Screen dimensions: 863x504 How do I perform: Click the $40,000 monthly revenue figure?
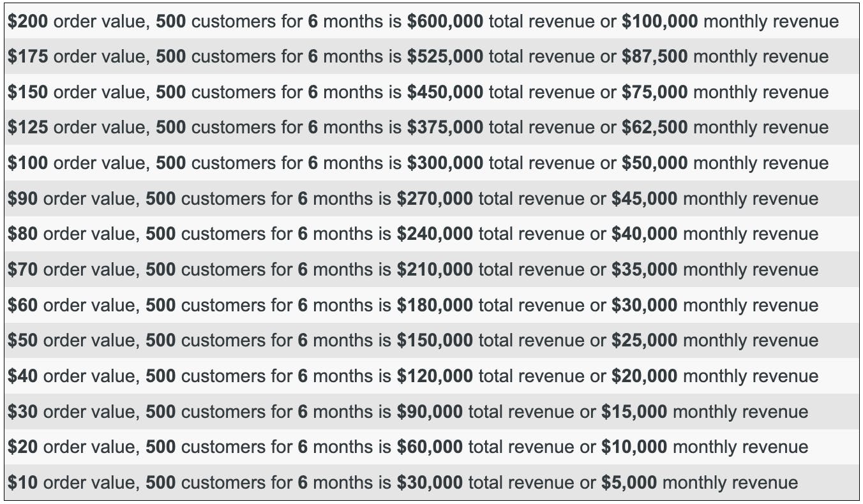[x=644, y=234]
